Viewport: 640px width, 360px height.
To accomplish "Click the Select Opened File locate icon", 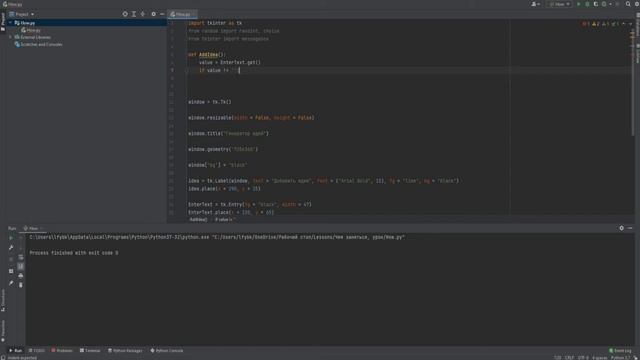I will click(125, 14).
